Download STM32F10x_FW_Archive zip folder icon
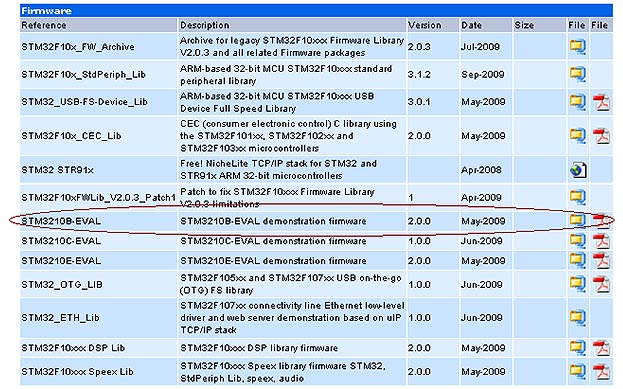 point(578,47)
